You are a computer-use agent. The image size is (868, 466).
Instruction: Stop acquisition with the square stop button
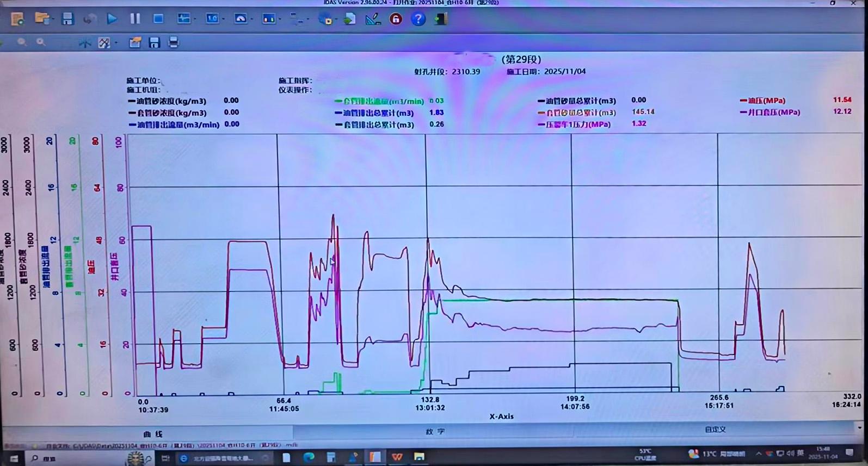(x=158, y=19)
